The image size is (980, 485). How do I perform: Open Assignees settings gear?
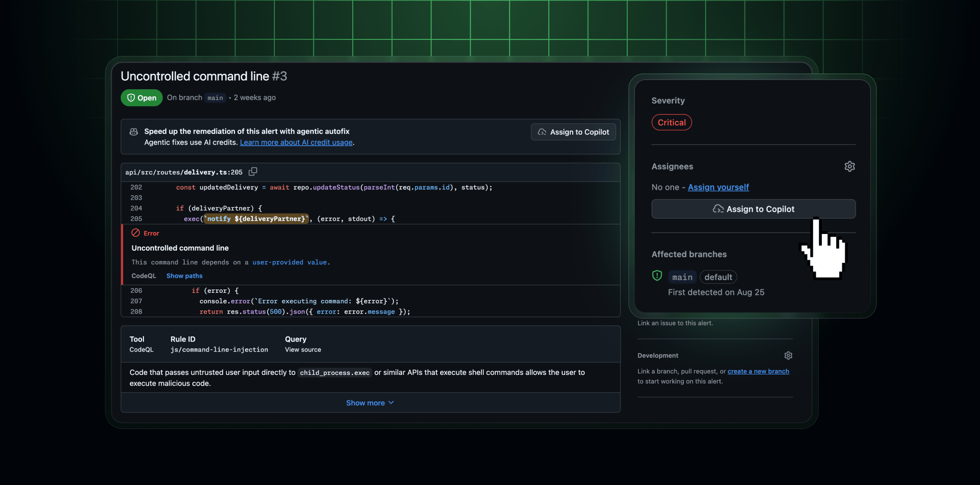pyautogui.click(x=849, y=167)
